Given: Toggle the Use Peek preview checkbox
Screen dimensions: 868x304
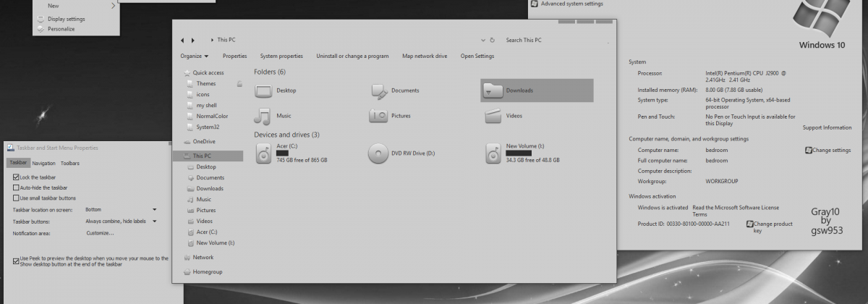Looking at the screenshot, I should (x=16, y=261).
